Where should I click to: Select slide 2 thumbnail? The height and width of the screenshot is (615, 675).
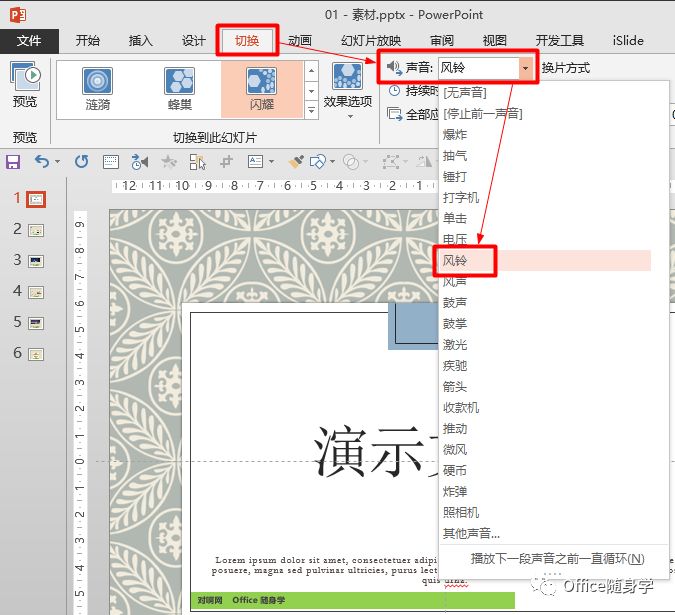click(x=36, y=231)
